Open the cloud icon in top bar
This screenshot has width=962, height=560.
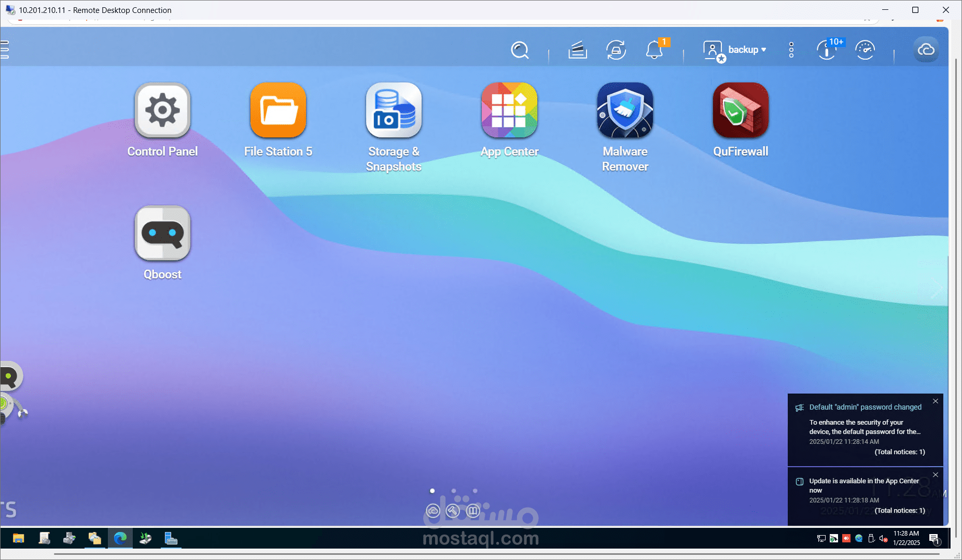pyautogui.click(x=926, y=50)
